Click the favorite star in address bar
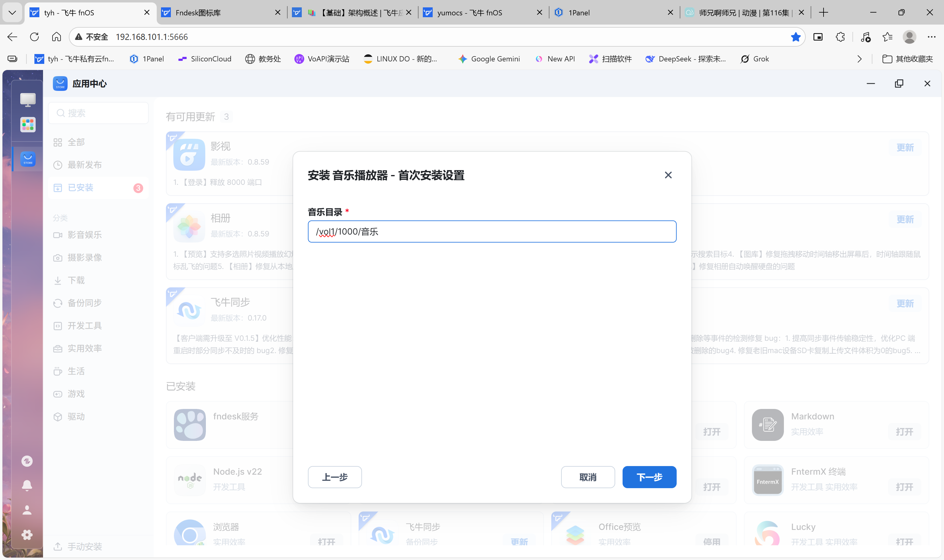 tap(796, 37)
